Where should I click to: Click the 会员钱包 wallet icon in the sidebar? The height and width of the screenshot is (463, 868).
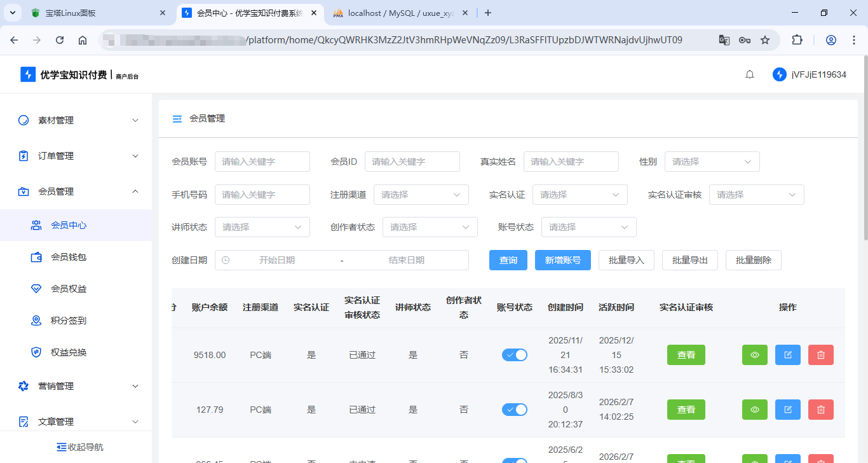point(36,256)
